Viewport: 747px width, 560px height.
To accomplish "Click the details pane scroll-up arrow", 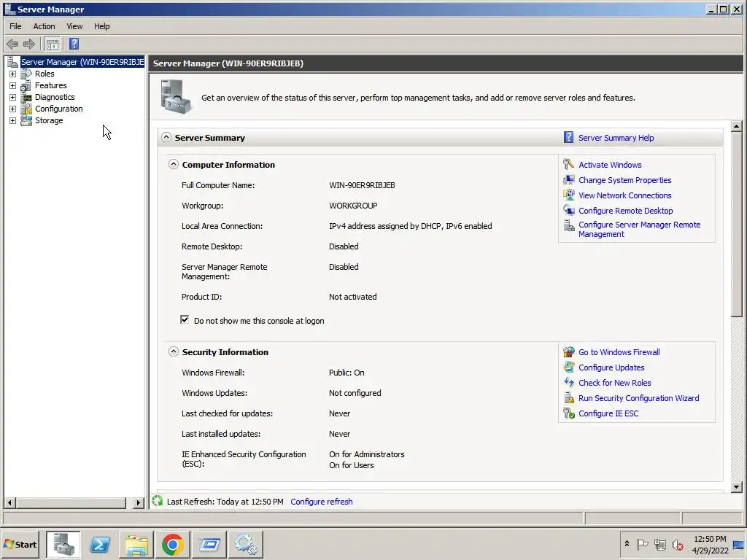I will point(737,127).
